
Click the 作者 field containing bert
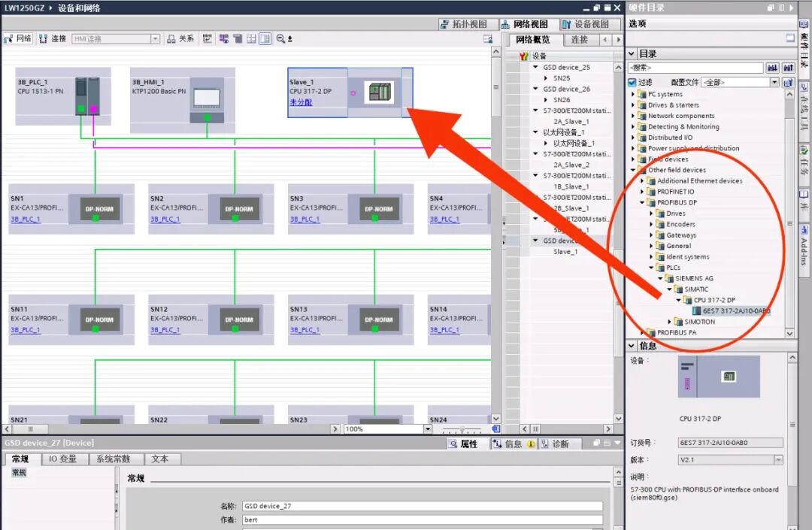pyautogui.click(x=423, y=519)
